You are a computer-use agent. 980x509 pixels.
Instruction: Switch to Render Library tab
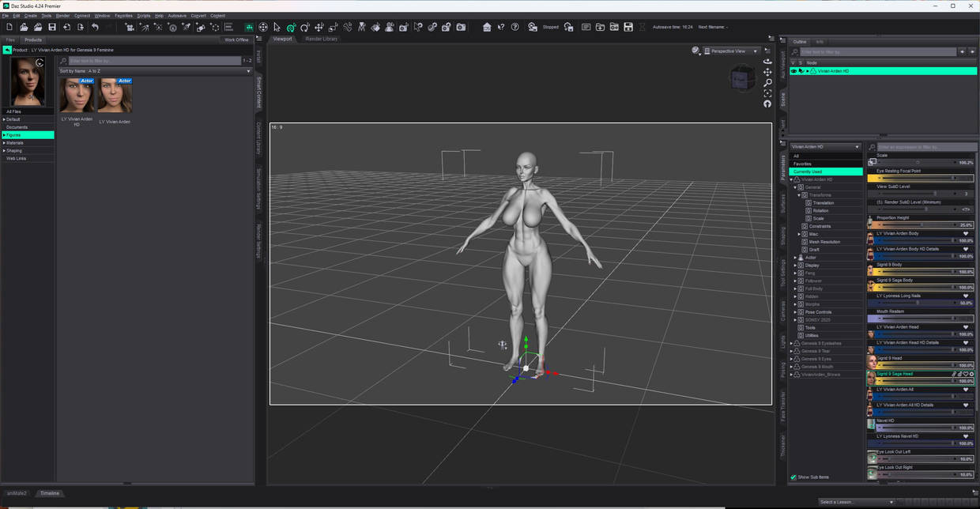322,39
